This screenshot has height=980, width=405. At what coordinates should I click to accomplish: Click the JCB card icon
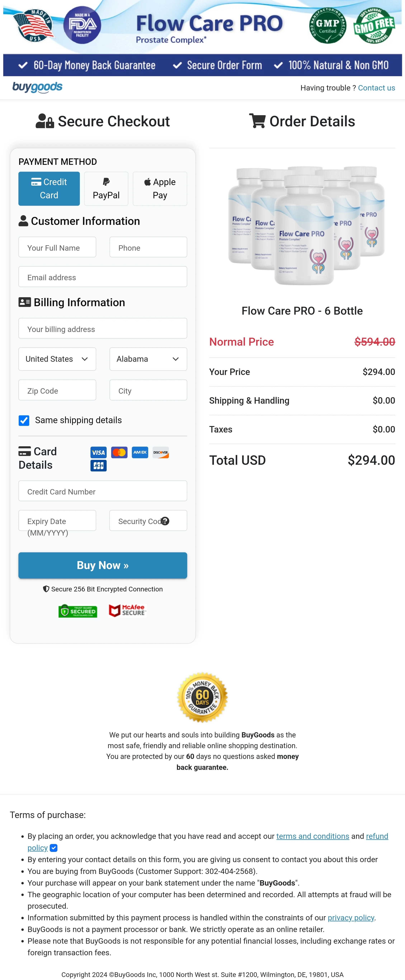tap(98, 465)
